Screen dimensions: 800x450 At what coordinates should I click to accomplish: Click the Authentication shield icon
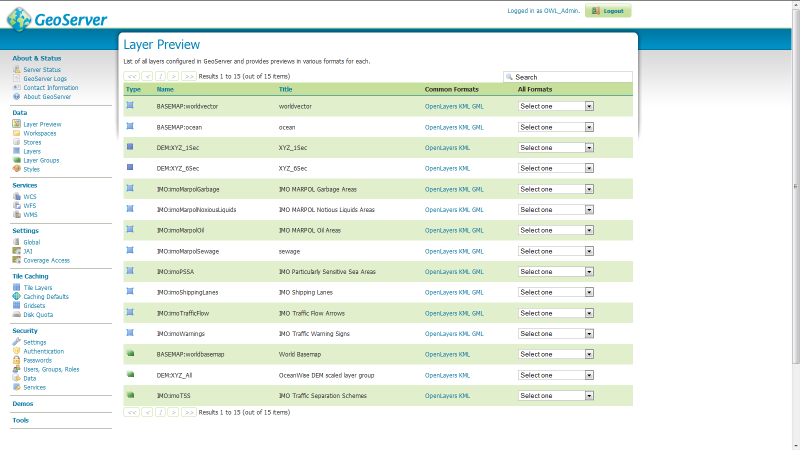(17, 351)
